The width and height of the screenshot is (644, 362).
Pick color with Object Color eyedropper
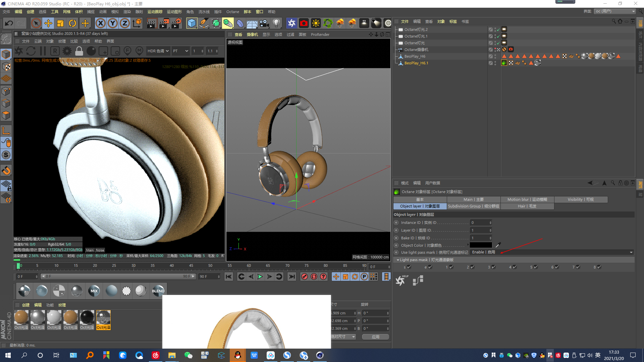click(498, 245)
